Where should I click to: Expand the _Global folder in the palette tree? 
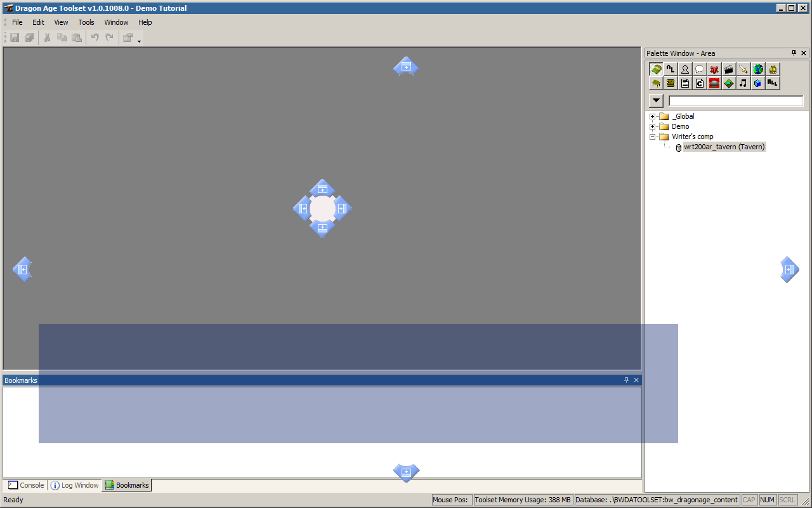(652, 116)
